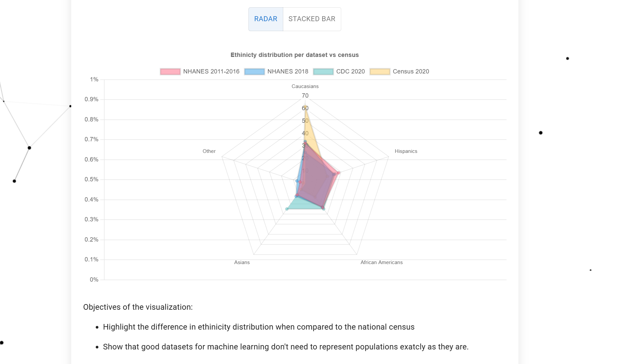
Task: Click the Other axis label
Action: (209, 151)
